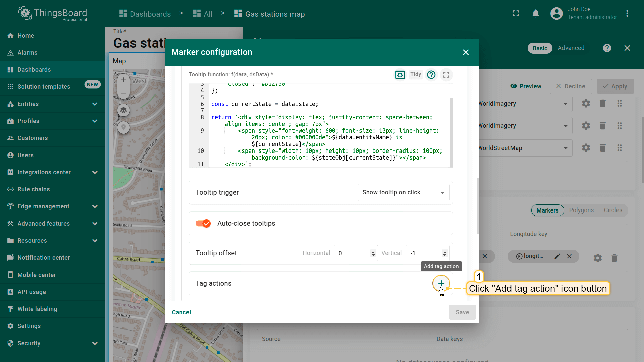Screen dimensions: 644x362
Task: Open WorldStreetMap layer dropdown
Action: [565, 148]
